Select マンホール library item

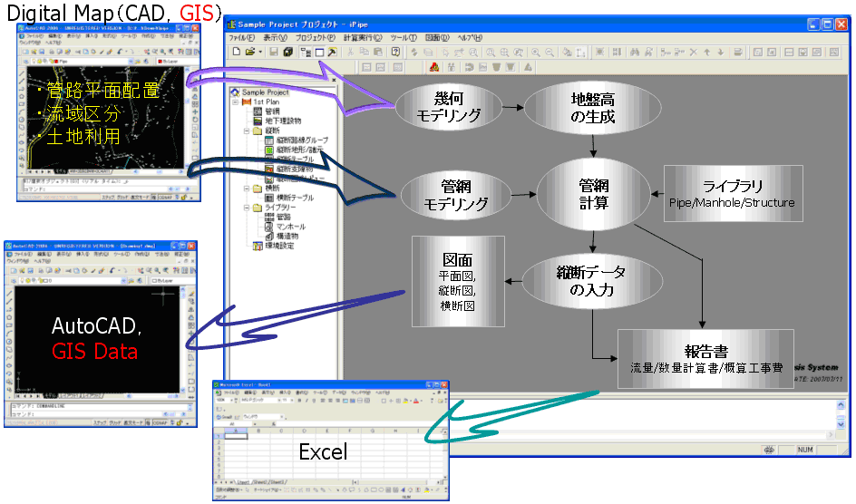(290, 227)
